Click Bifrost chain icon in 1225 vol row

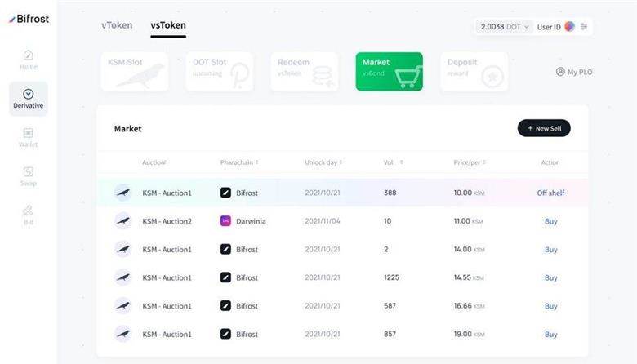pos(225,277)
